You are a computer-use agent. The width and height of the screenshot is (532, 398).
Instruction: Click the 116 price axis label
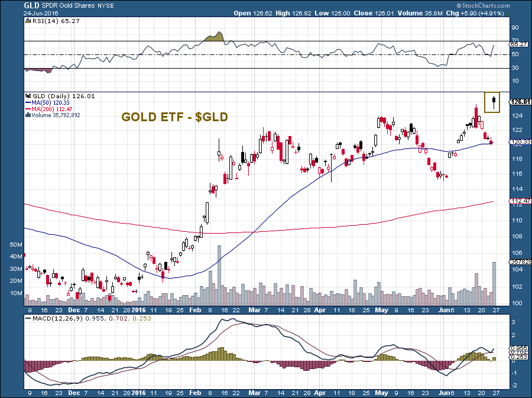click(x=517, y=174)
